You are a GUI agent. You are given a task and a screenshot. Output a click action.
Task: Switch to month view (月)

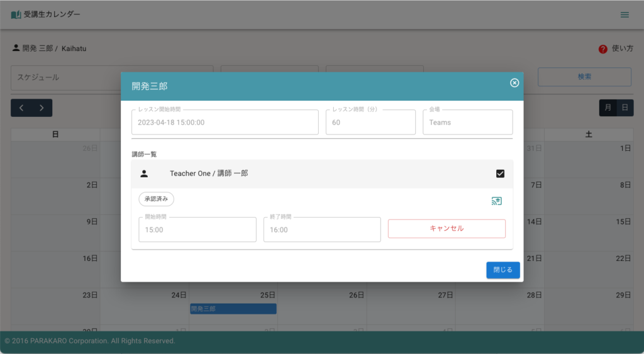[x=608, y=108]
